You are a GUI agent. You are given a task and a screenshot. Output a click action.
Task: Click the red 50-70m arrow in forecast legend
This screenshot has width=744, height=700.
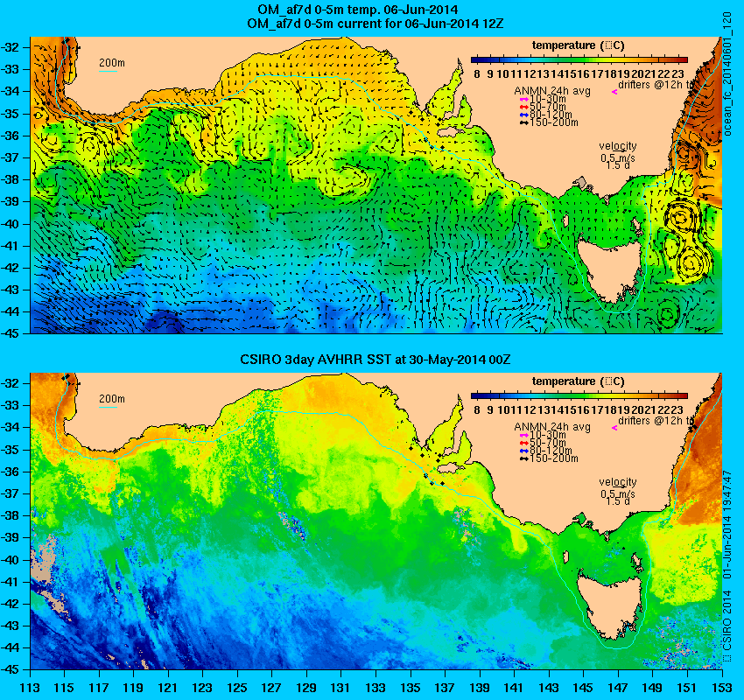523,107
